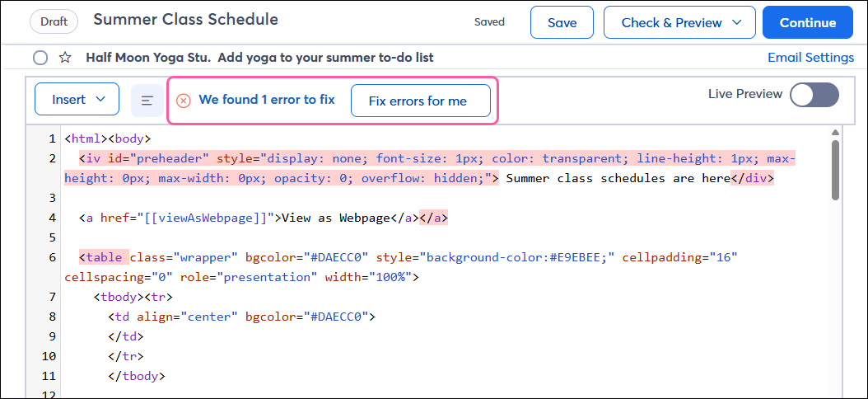
Task: Click 'Summer class schedules are here' text
Action: [618, 178]
